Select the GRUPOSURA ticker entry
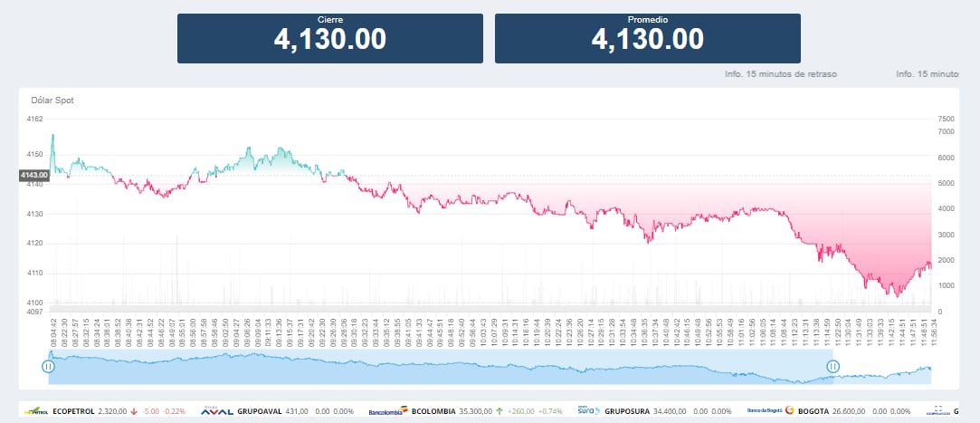Image resolution: width=980 pixels, height=423 pixels. (x=631, y=411)
